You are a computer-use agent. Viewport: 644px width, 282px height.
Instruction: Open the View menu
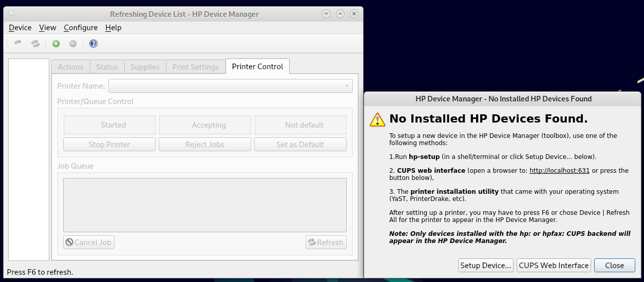48,28
